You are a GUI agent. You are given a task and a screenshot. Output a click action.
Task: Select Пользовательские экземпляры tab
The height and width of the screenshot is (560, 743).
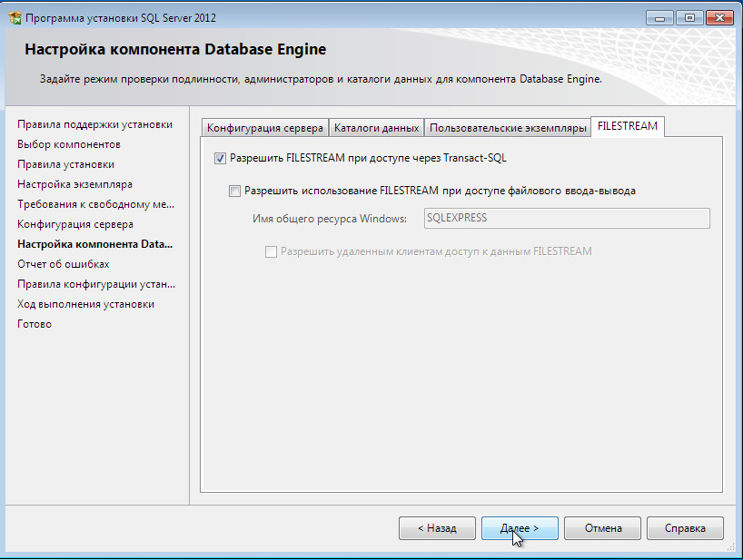point(508,128)
